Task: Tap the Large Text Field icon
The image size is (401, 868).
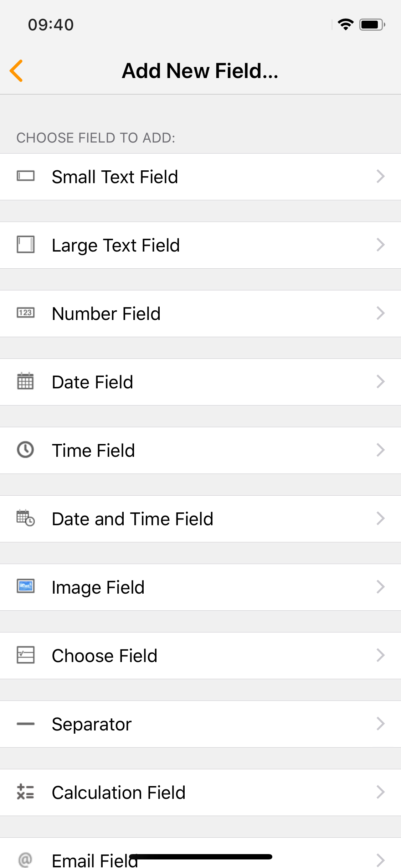Action: [26, 245]
